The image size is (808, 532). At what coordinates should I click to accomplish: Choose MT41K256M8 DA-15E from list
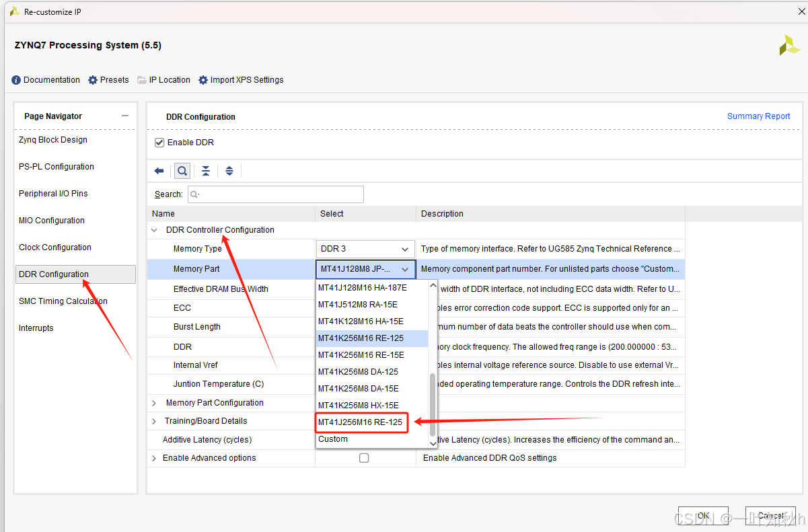point(372,389)
